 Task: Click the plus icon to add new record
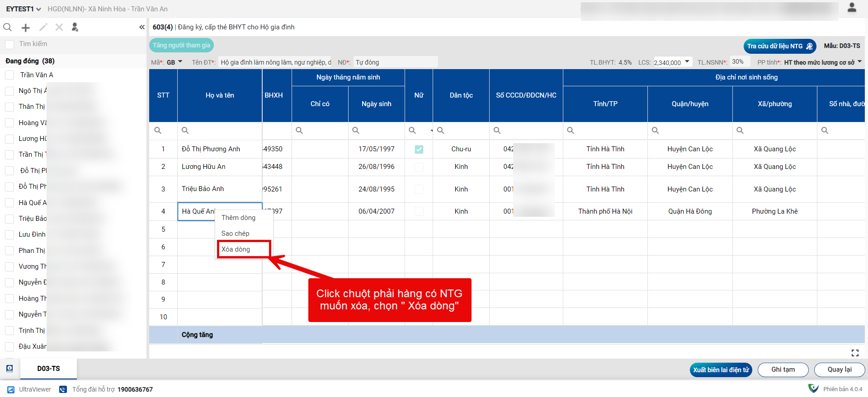[x=26, y=28]
